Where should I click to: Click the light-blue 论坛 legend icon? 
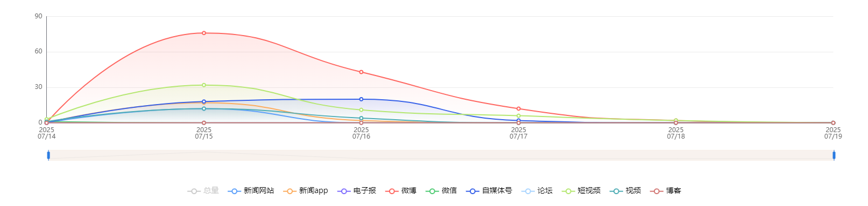(528, 191)
